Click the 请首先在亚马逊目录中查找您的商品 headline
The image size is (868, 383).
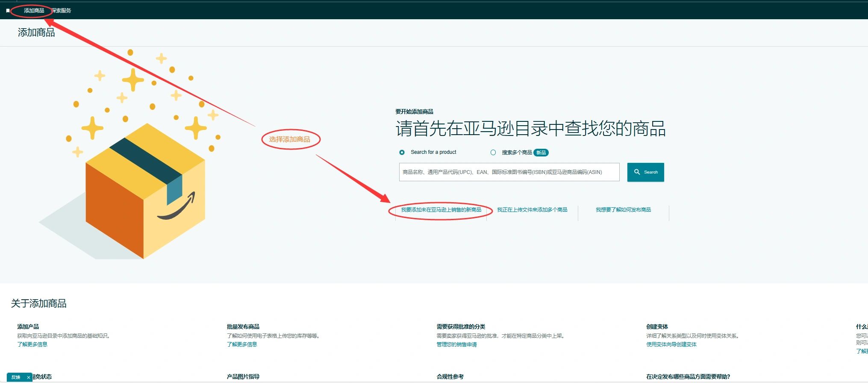(531, 129)
